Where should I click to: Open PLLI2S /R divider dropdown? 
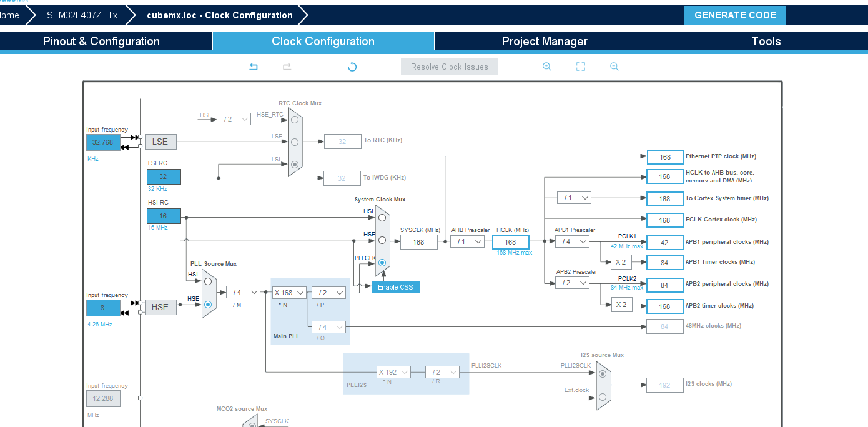(x=442, y=372)
